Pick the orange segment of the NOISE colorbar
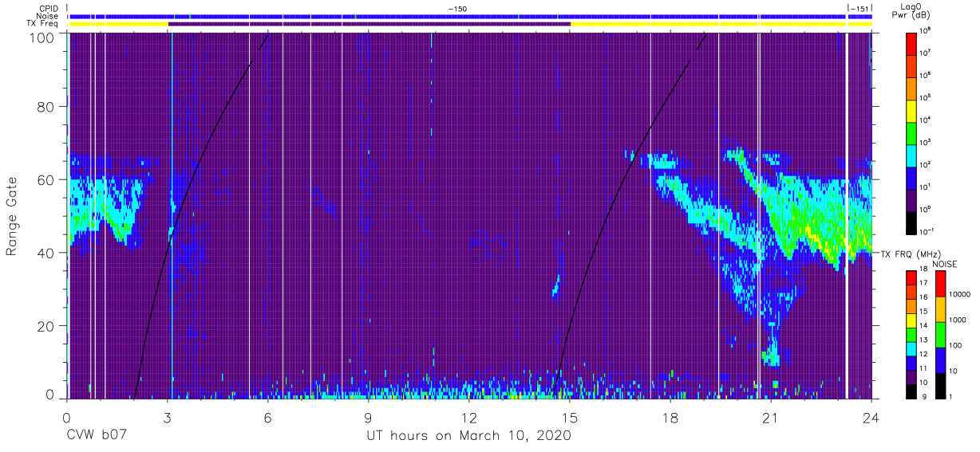The height and width of the screenshot is (452, 980). [x=940, y=309]
